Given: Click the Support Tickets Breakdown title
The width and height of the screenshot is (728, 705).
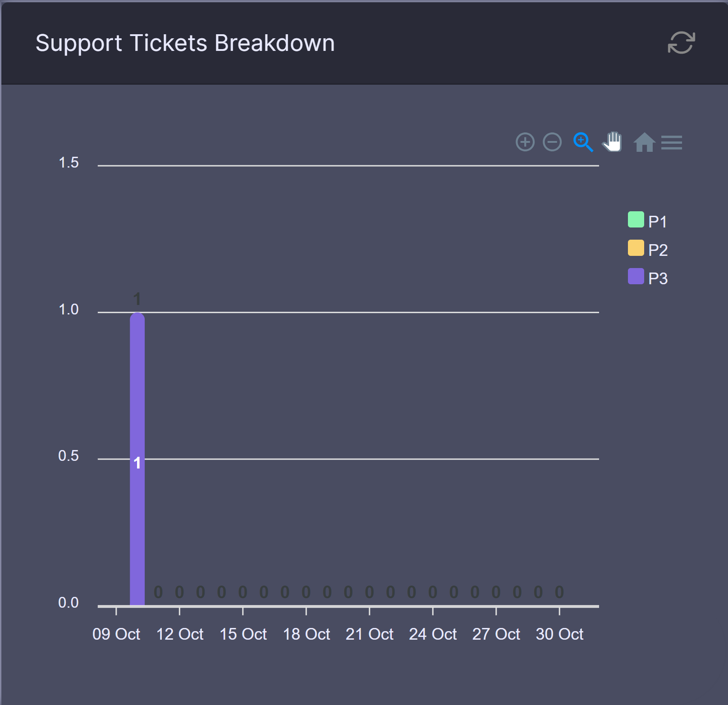Looking at the screenshot, I should (185, 43).
